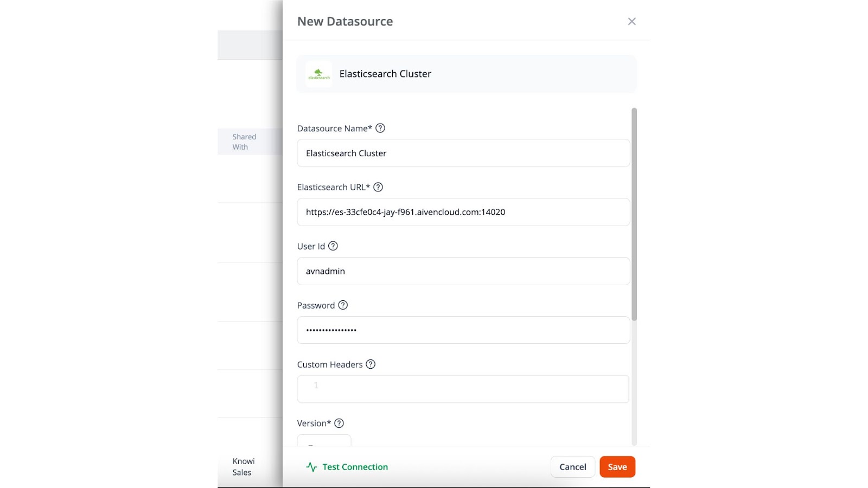Show help tooltip for User Id
This screenshot has height=488, width=868.
(x=333, y=246)
